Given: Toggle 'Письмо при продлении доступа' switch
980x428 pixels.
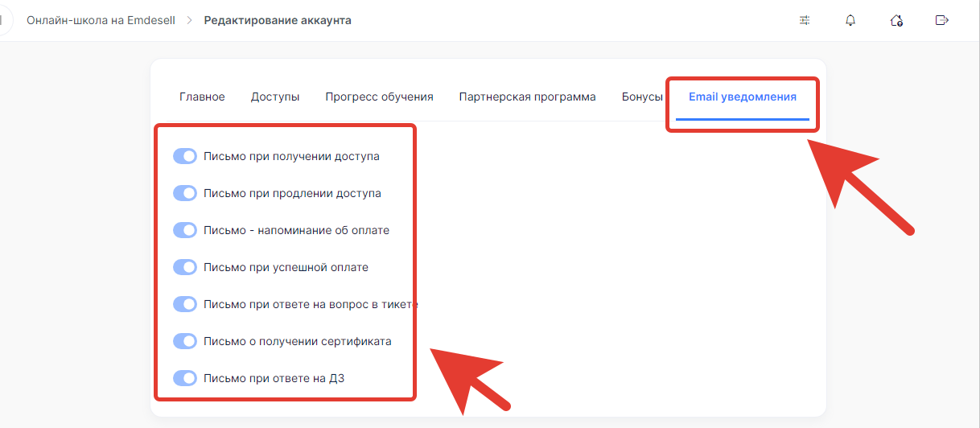Looking at the screenshot, I should pyautogui.click(x=185, y=193).
